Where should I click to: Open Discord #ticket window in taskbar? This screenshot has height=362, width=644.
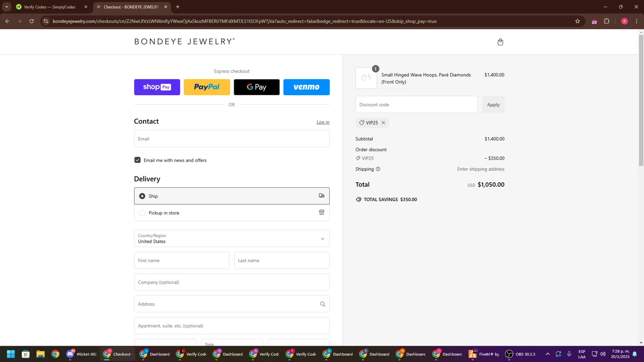coord(82,354)
